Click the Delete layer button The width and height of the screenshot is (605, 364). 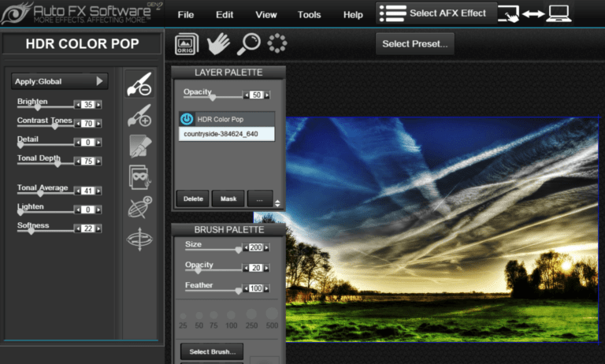[x=193, y=199]
